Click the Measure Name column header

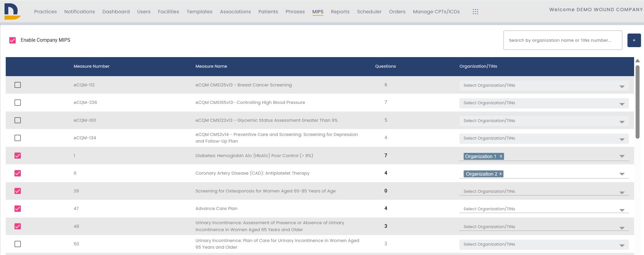click(x=211, y=66)
